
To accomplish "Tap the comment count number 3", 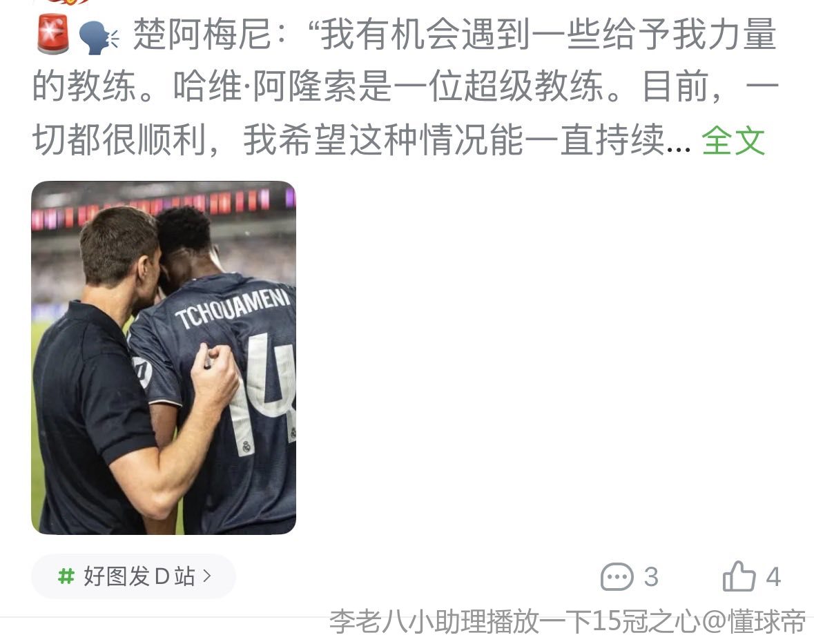I will point(651,577).
